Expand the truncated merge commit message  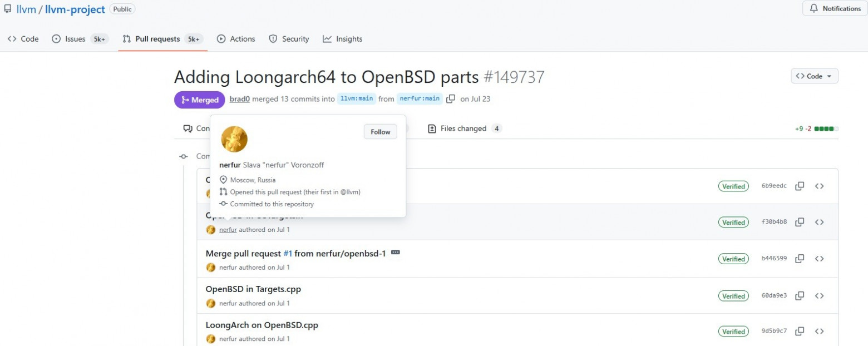tap(395, 253)
